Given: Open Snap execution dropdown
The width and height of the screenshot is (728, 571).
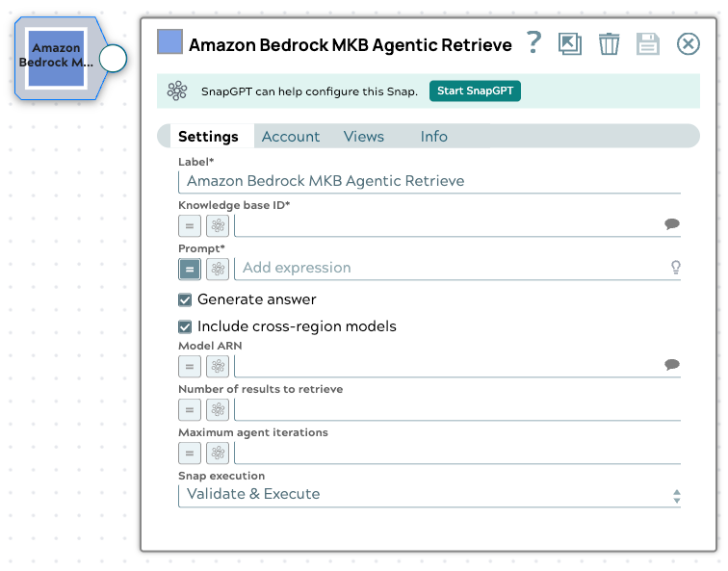Looking at the screenshot, I should tap(429, 495).
